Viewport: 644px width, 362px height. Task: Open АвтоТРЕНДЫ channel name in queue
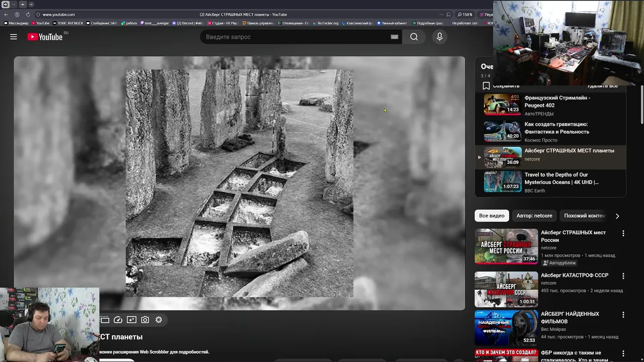click(539, 114)
